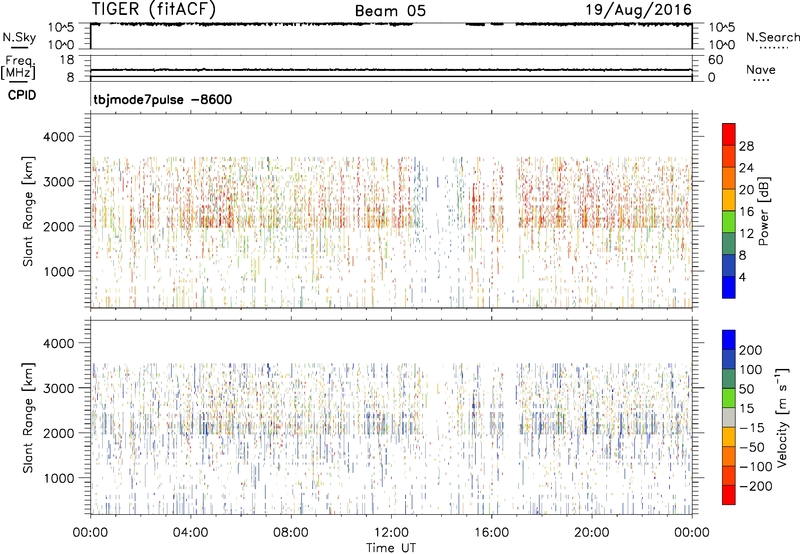This screenshot has height=554, width=800.
Task: Click the Time UT axis title
Action: (x=391, y=548)
